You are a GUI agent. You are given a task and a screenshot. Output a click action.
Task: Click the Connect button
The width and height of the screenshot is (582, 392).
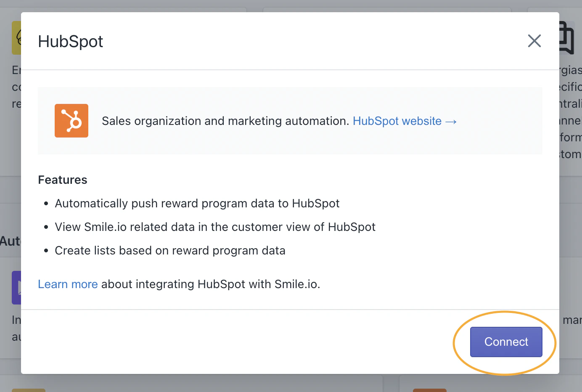coord(506,342)
